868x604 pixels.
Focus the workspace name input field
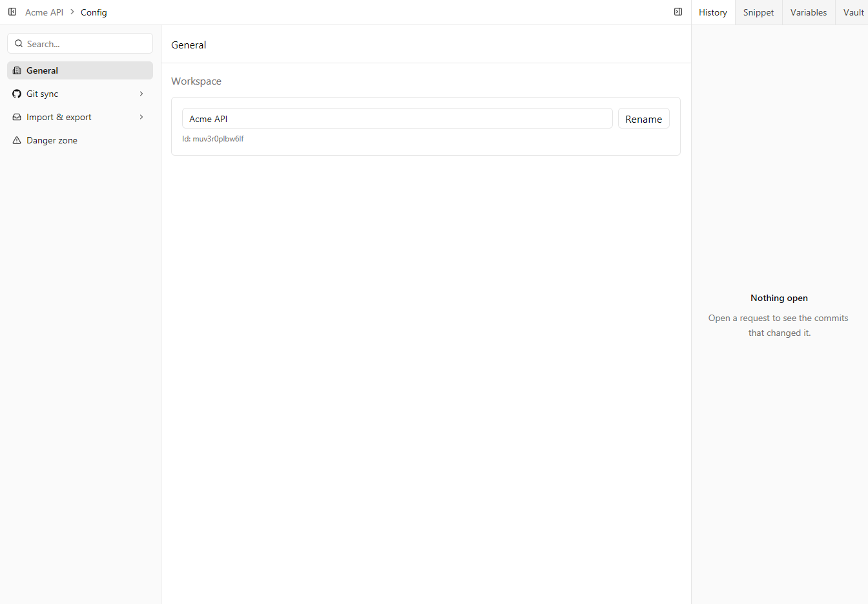(x=397, y=118)
